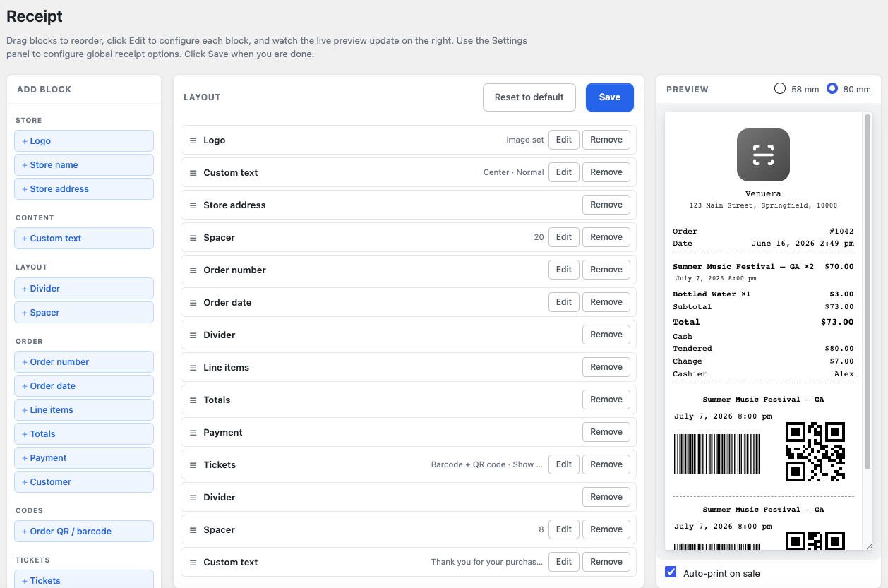This screenshot has height=588, width=888.
Task: Edit the Tickets block
Action: tap(564, 464)
